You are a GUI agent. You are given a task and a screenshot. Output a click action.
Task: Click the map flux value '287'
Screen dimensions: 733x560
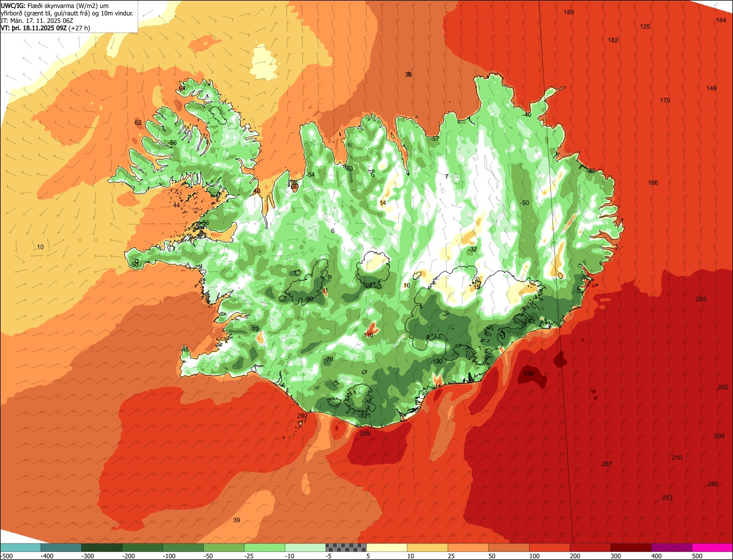point(608,463)
